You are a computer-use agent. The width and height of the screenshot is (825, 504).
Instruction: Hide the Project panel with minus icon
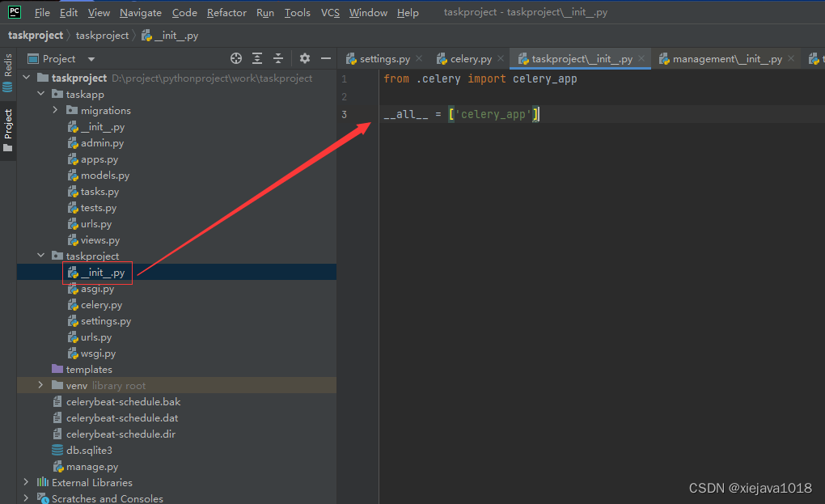click(x=326, y=58)
